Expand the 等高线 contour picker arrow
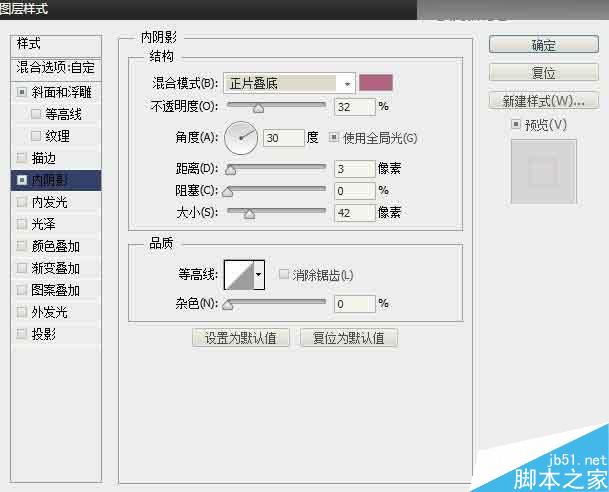The width and height of the screenshot is (609, 492). (259, 275)
